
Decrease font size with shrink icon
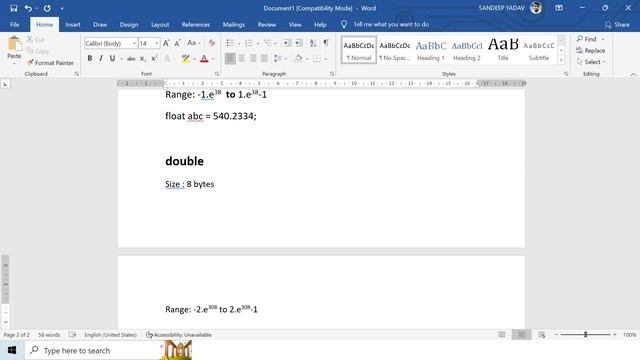(x=178, y=43)
